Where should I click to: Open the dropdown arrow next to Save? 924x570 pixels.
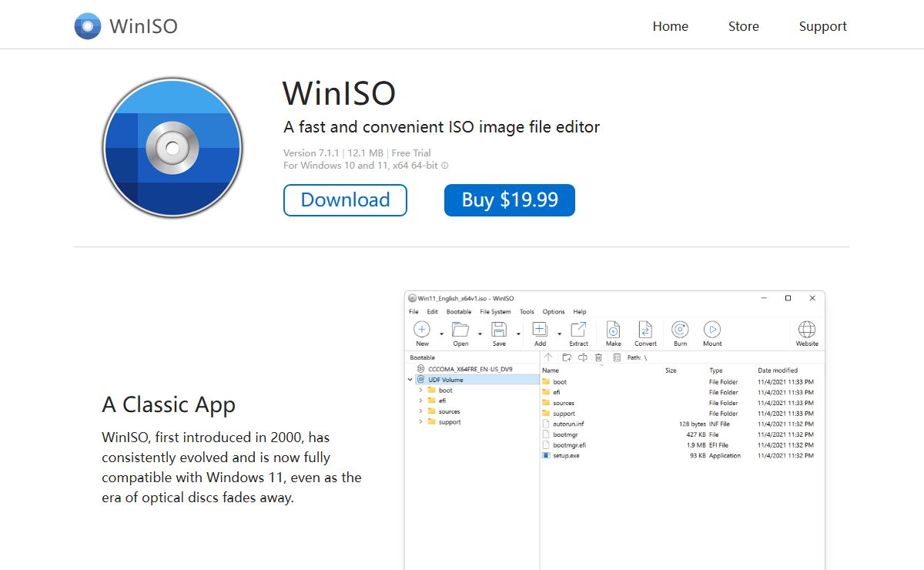tap(518, 334)
